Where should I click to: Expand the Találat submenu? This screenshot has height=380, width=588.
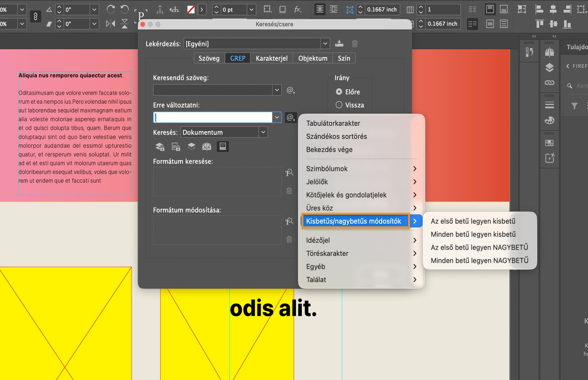pyautogui.click(x=362, y=280)
